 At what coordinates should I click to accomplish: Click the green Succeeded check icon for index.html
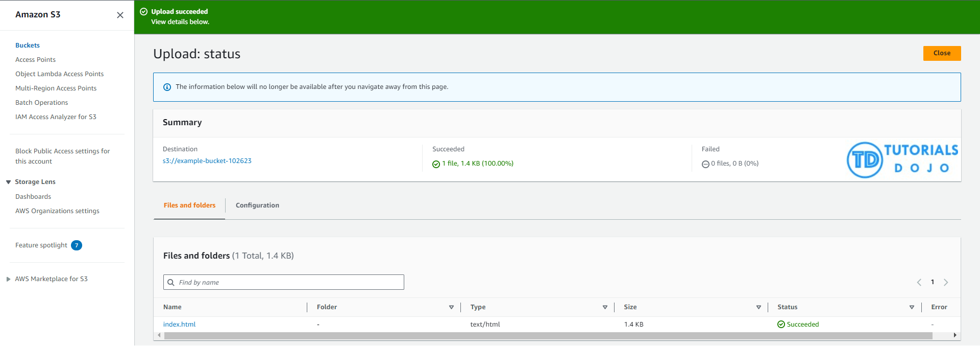781,325
